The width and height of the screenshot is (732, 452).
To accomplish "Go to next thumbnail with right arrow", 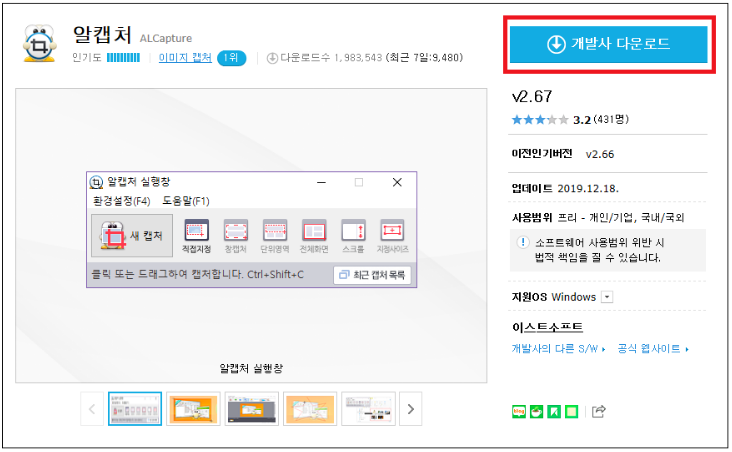I will pyautogui.click(x=410, y=409).
